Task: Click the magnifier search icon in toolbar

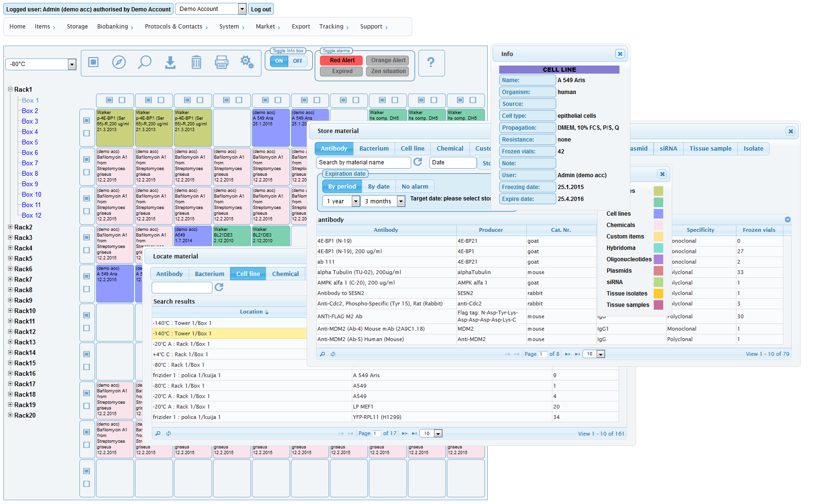Action: pos(145,62)
